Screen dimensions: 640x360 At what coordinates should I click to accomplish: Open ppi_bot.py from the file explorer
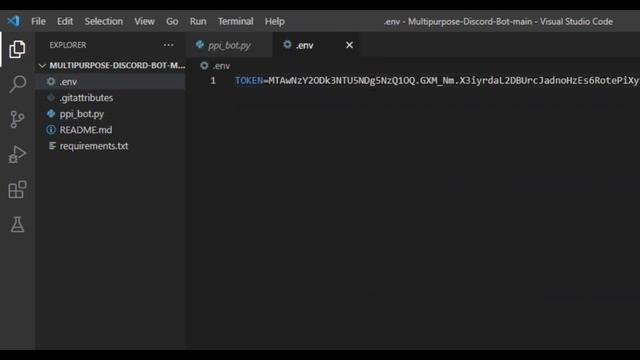pos(111,114)
